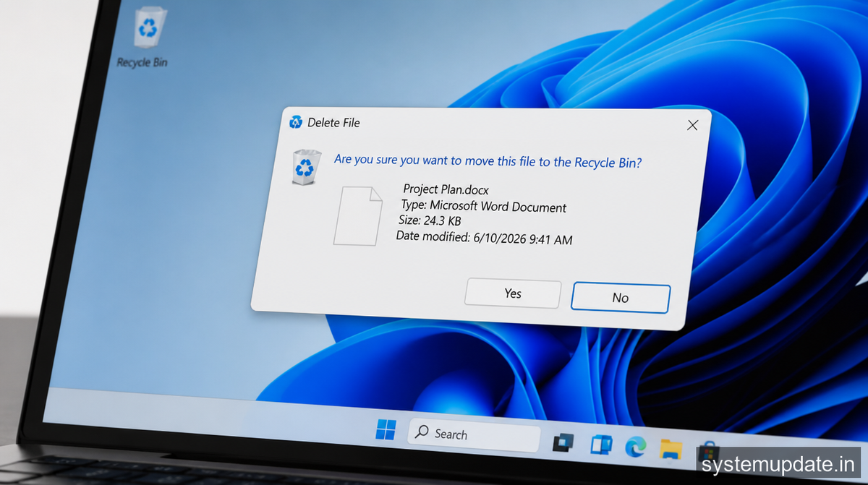868x485 pixels.
Task: Confirm deletion with the Yes button
Action: point(513,293)
